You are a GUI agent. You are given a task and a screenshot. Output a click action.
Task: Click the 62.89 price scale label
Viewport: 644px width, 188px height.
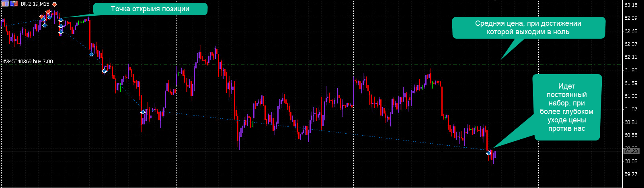click(631, 18)
